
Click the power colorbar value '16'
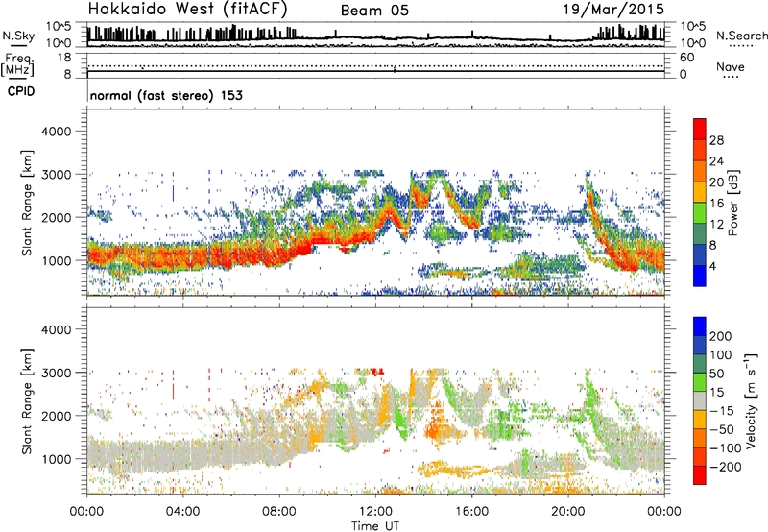pos(716,204)
